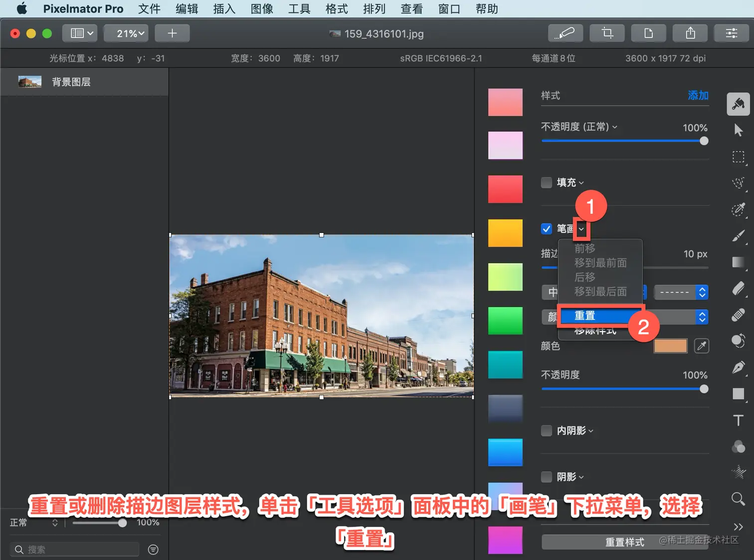The height and width of the screenshot is (560, 754).
Task: Select the Clone tool
Action: (738, 341)
